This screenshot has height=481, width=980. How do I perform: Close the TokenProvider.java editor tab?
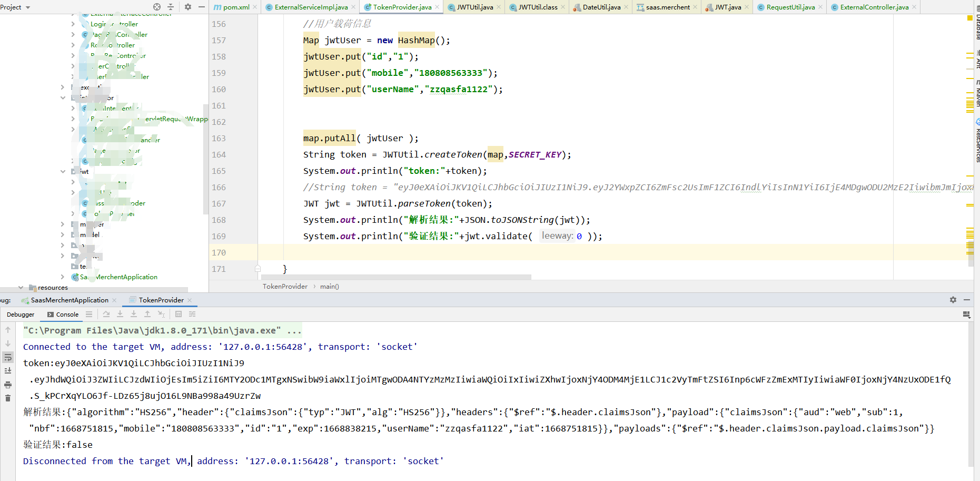coord(437,7)
